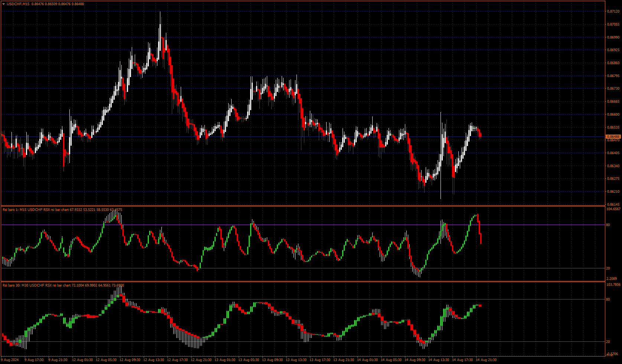
Task: Click the 14 Aug 17:30 time label
Action: pos(462,360)
